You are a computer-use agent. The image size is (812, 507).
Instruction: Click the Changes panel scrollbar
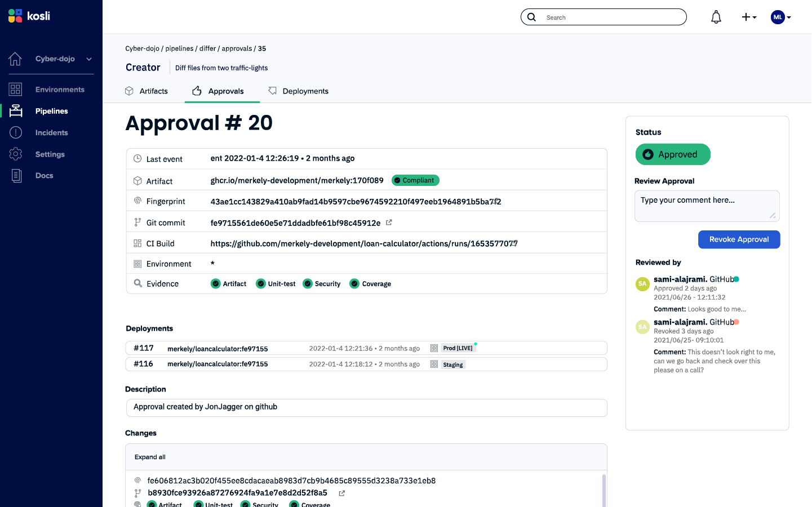point(604,490)
